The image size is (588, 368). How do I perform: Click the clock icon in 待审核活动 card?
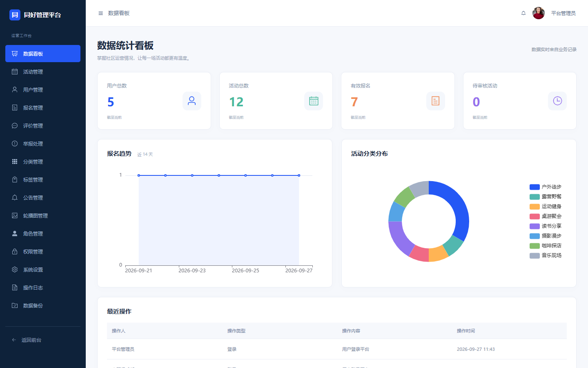tap(557, 101)
